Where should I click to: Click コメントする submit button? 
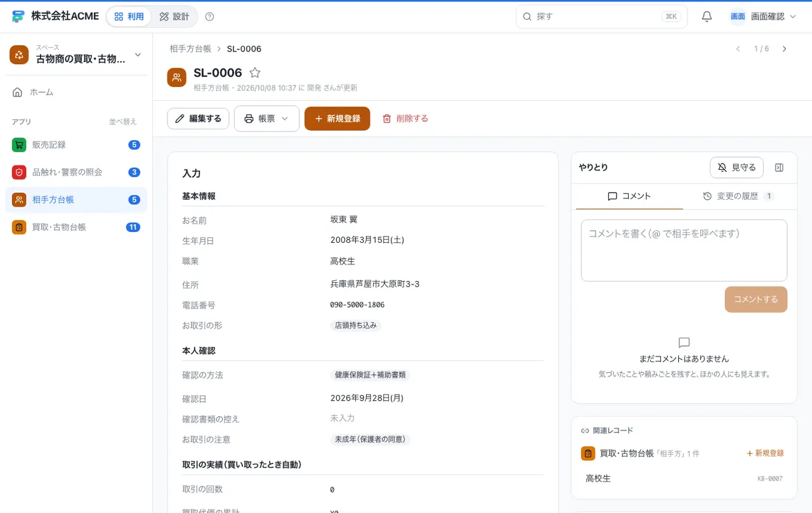(756, 299)
